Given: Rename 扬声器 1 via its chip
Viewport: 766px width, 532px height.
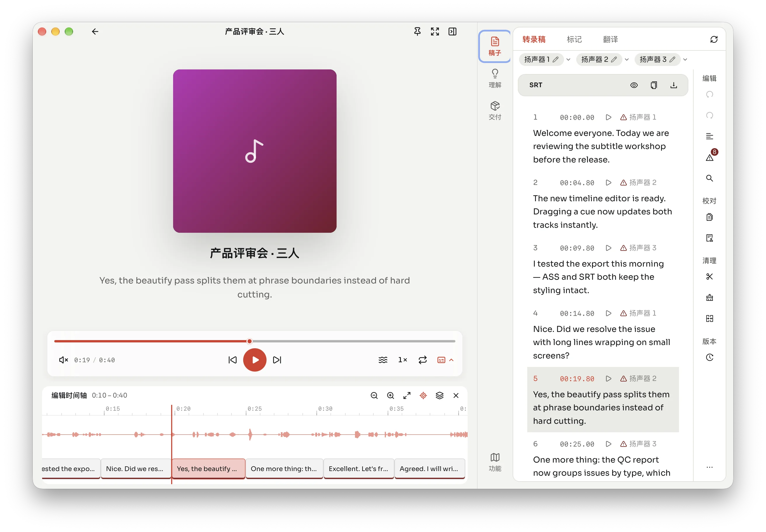Looking at the screenshot, I should 541,60.
